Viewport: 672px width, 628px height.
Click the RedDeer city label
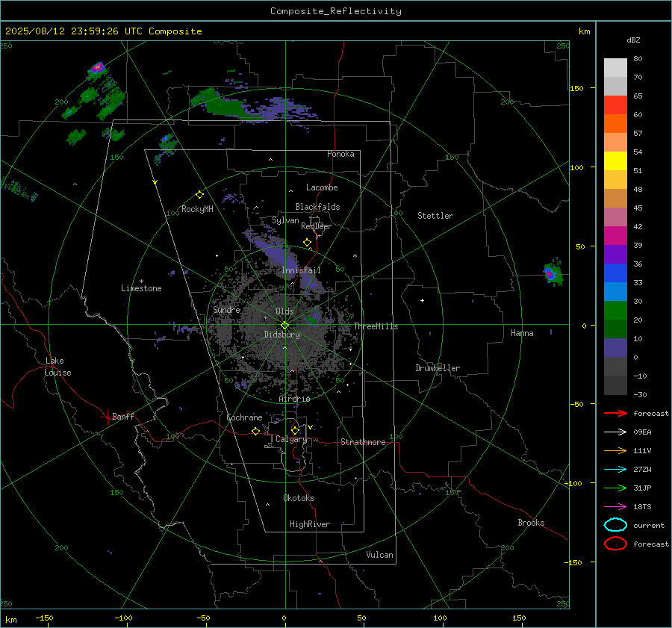click(x=317, y=226)
